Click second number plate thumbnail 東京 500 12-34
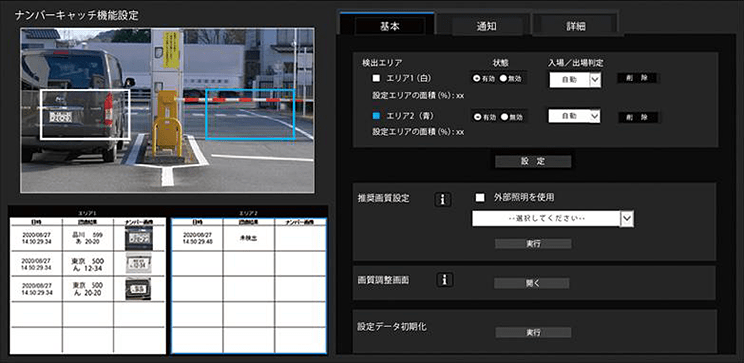This screenshot has height=363, width=744. [x=139, y=264]
